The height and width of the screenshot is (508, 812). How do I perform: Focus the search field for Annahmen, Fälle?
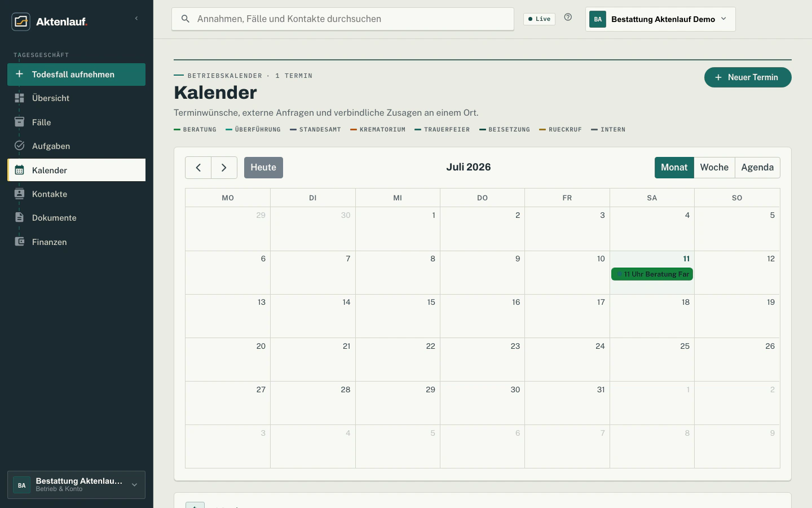tap(343, 19)
